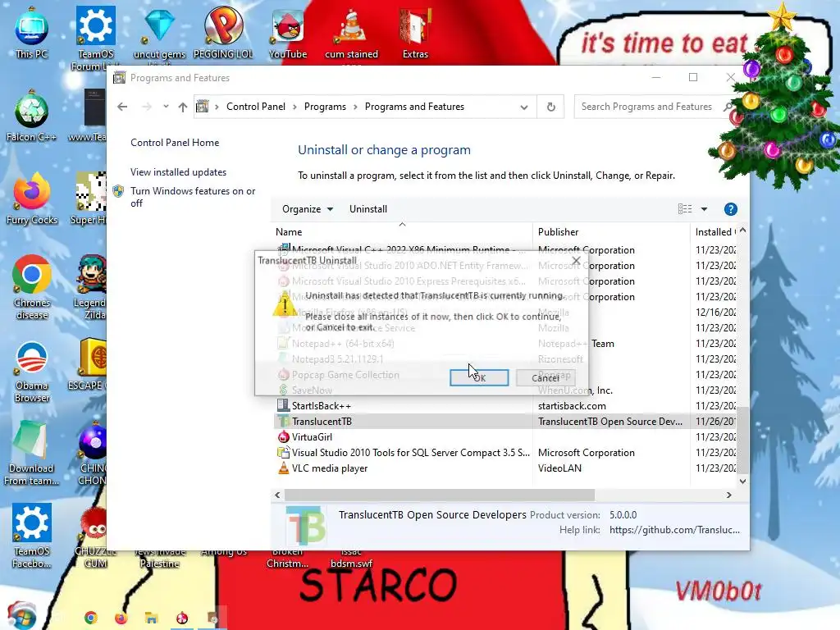The image size is (840, 630).
Task: Open Firefox from the taskbar
Action: (x=121, y=618)
